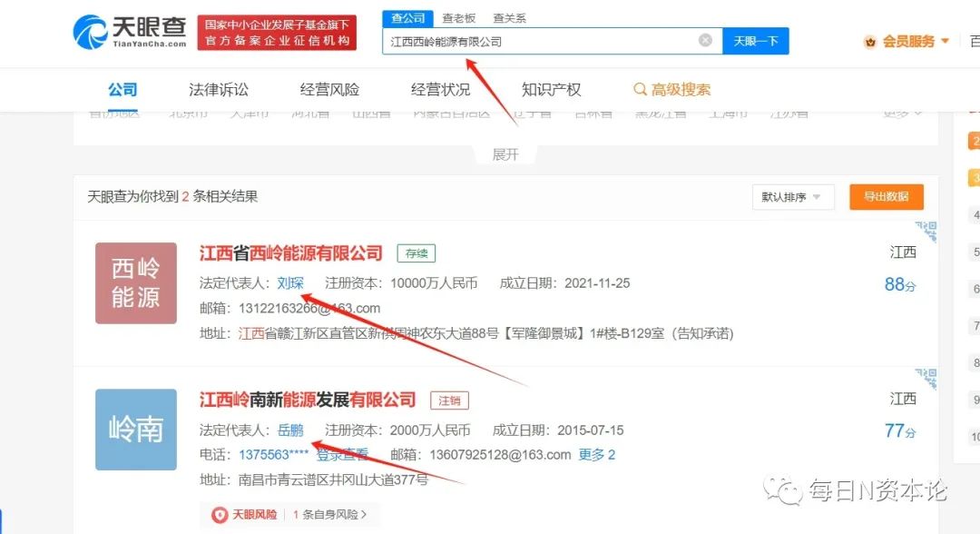Viewport: 980px width, 534px height.
Task: Switch to the 查关系 search tab
Action: (x=509, y=19)
